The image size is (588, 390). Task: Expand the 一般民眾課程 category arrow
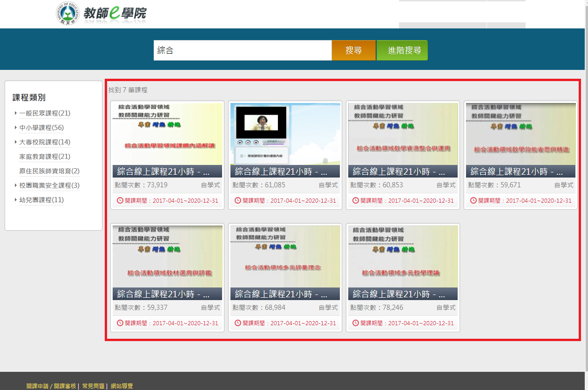(16, 113)
